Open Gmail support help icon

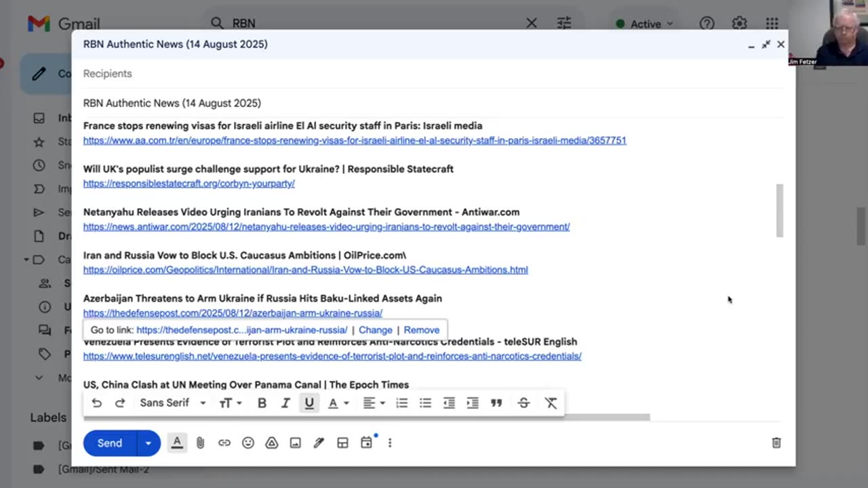tap(707, 24)
